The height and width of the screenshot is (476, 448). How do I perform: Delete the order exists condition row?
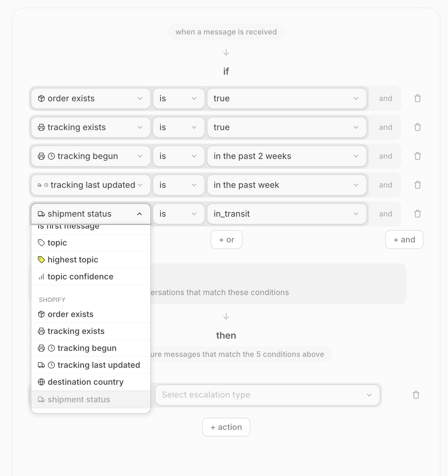417,98
